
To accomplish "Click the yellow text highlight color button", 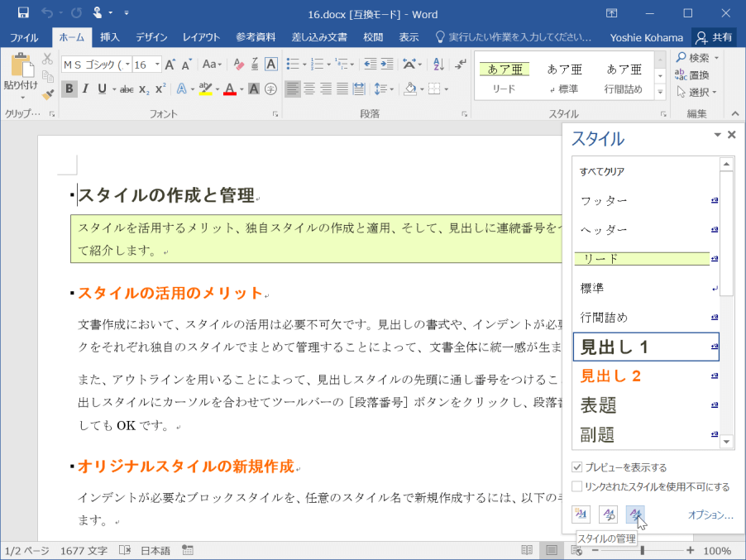I will click(x=206, y=89).
